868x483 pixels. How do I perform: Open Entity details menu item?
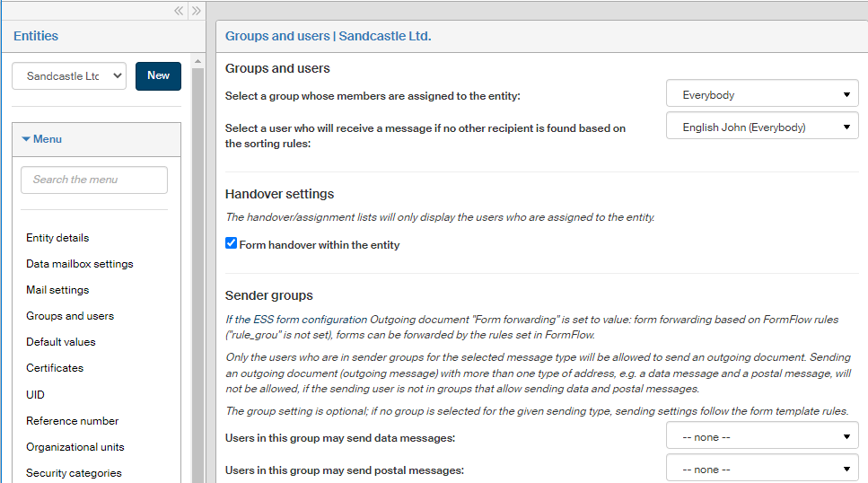click(x=57, y=238)
